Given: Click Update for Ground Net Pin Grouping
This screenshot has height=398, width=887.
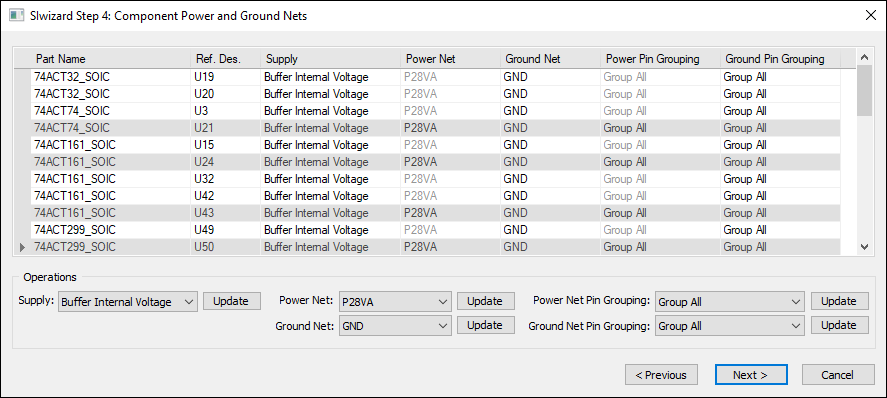Looking at the screenshot, I should click(839, 325).
